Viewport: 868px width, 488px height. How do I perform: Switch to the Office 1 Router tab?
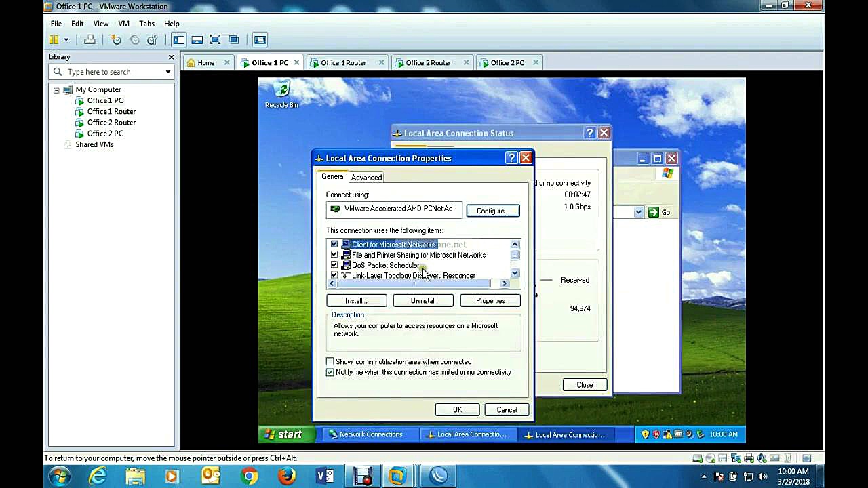click(343, 63)
